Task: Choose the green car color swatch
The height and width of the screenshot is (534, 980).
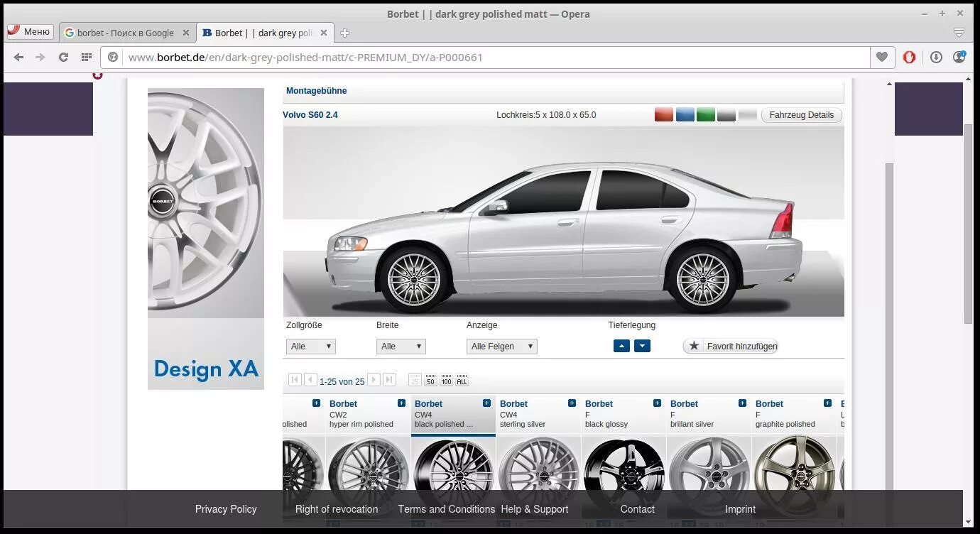Action: [x=706, y=114]
